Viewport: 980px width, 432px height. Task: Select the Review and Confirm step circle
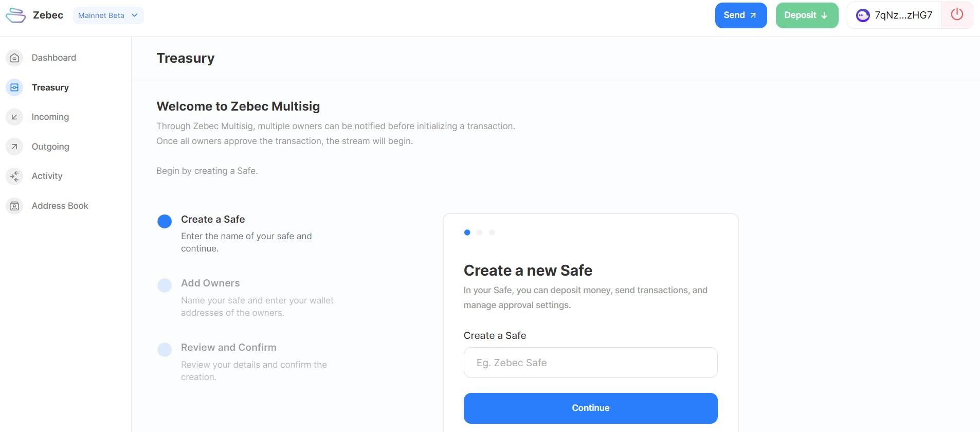[x=165, y=350]
